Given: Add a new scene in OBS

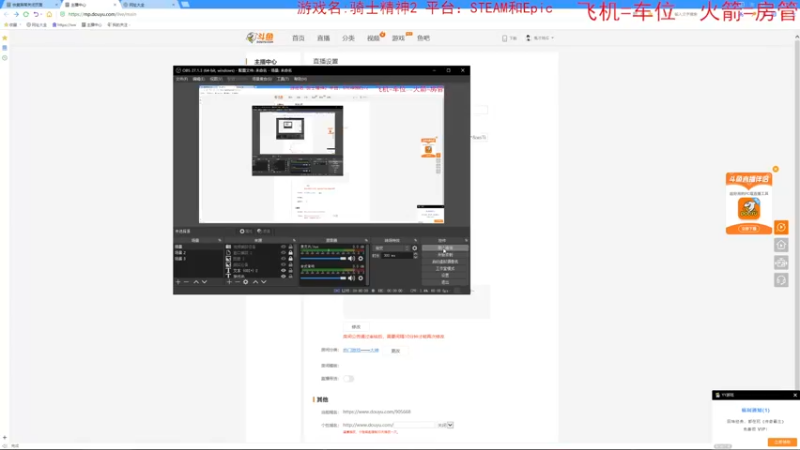Looking at the screenshot, I should point(178,282).
